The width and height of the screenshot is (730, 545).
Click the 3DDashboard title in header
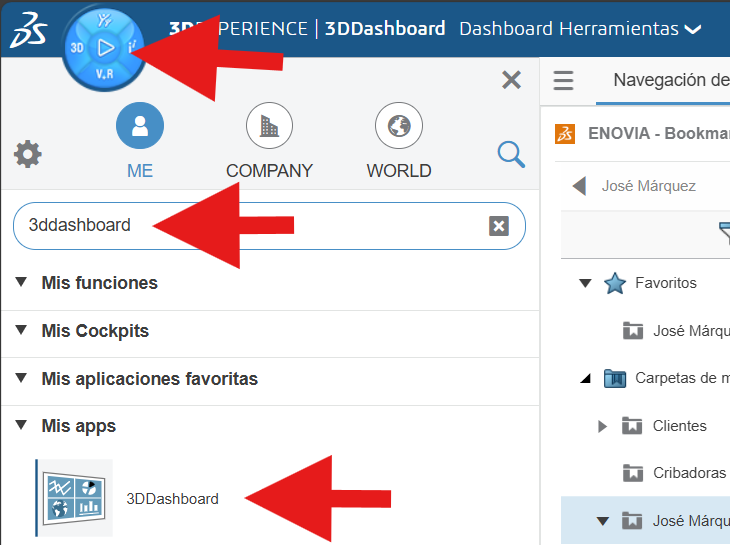pyautogui.click(x=385, y=28)
